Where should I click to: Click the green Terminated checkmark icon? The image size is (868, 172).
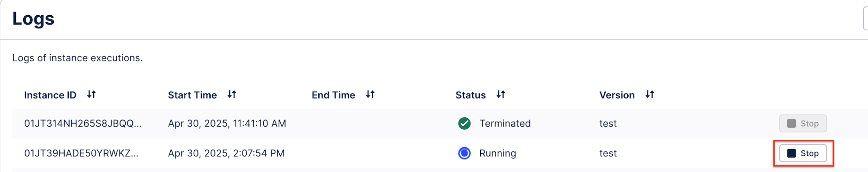(x=465, y=123)
